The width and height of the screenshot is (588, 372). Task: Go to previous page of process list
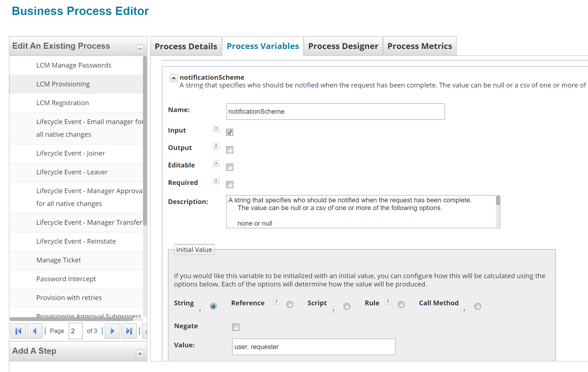35,331
